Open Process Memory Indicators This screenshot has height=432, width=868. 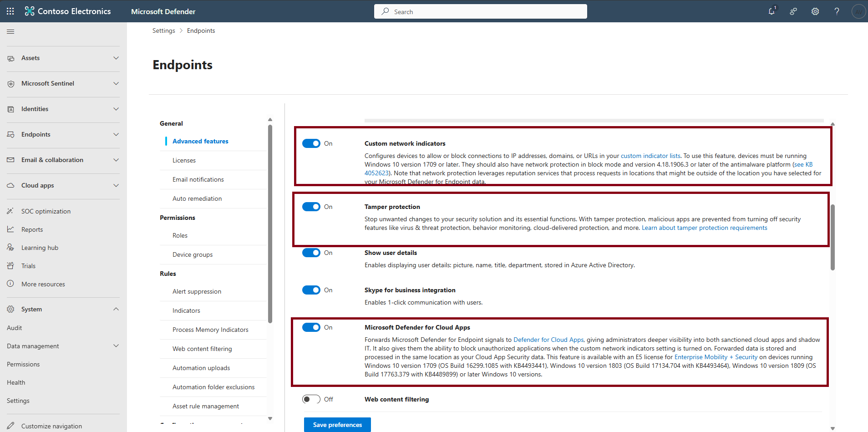[210, 330]
